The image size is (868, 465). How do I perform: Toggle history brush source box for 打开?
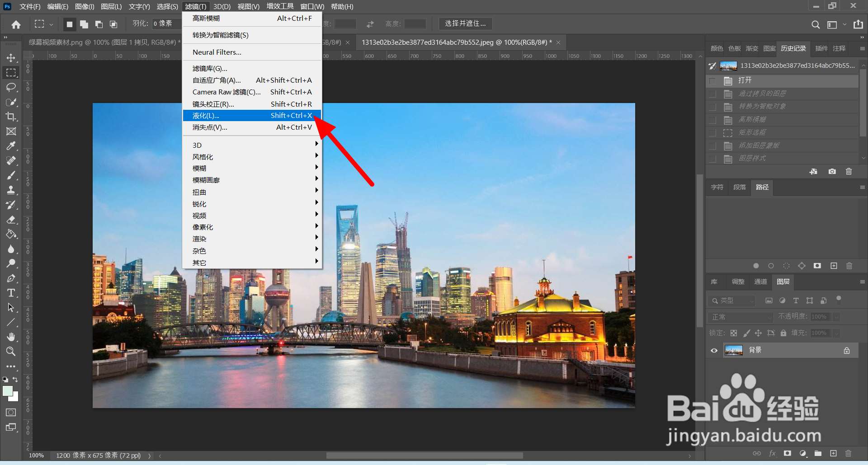click(713, 81)
